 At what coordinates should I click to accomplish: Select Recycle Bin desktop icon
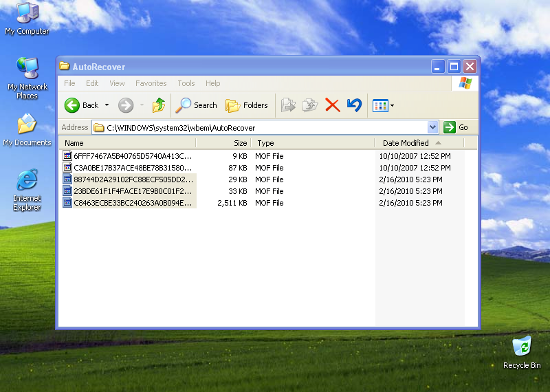pos(522,353)
